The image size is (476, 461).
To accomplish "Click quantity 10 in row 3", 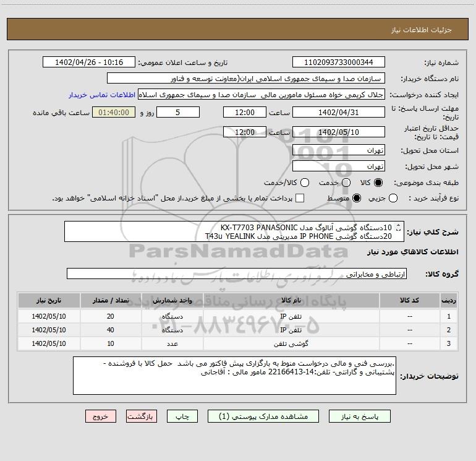I will [111, 343].
